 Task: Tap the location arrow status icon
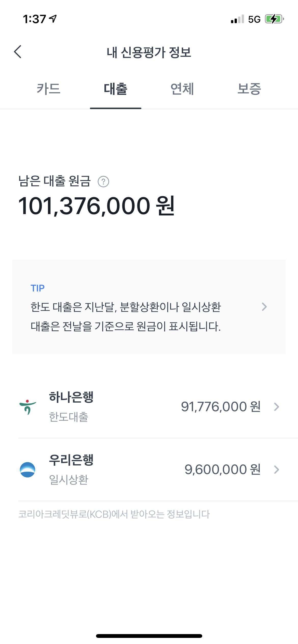[x=53, y=19]
